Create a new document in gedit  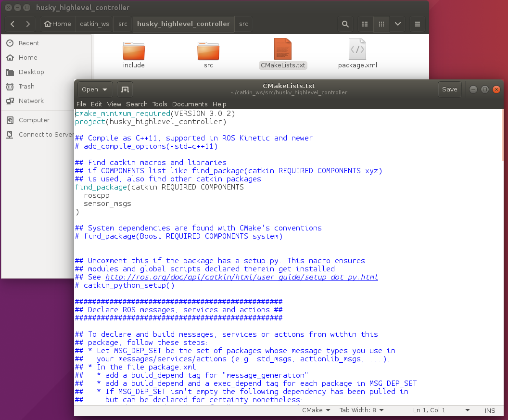pos(125,89)
